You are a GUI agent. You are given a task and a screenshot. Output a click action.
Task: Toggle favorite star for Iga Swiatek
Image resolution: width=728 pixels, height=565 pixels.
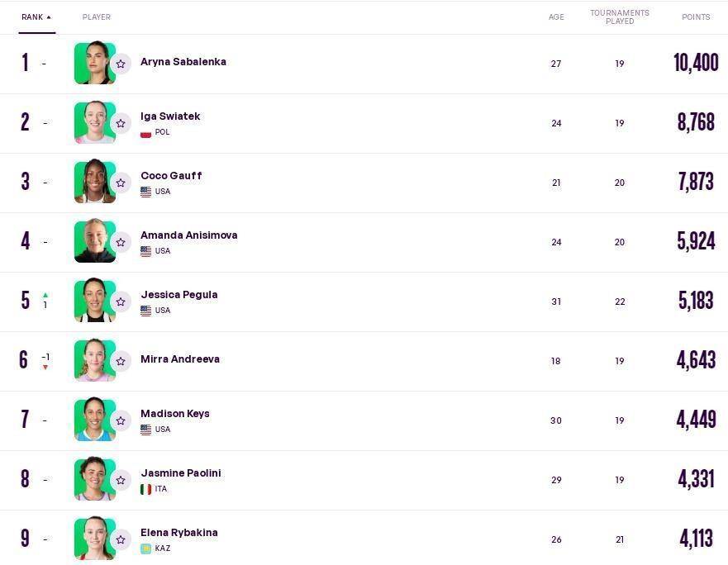coord(121,123)
